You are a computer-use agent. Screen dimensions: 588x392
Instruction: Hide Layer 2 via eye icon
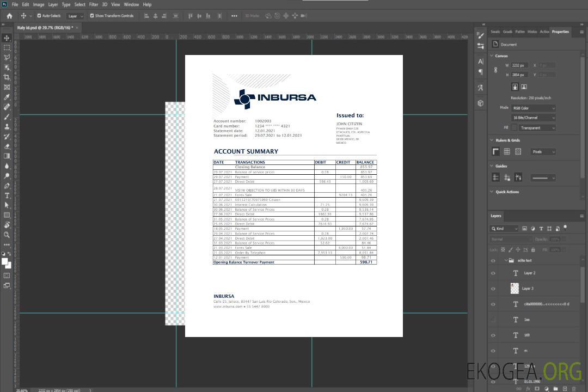[493, 273]
